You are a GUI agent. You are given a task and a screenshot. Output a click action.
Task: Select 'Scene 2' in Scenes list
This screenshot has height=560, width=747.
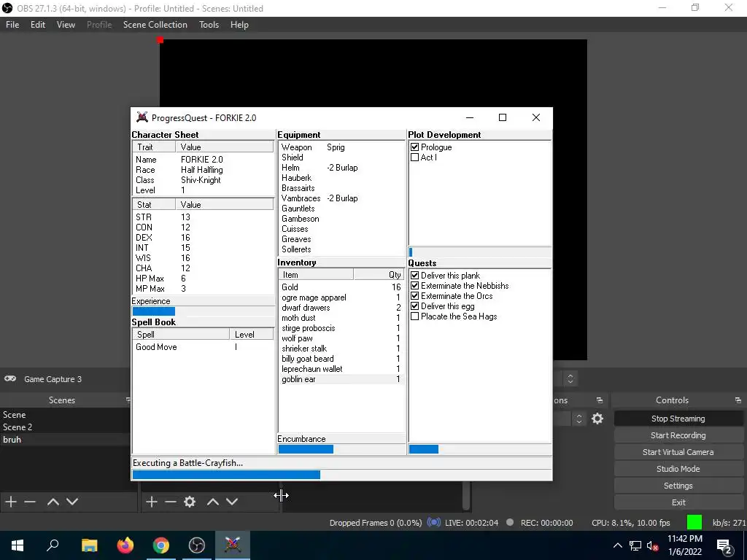(x=66, y=427)
